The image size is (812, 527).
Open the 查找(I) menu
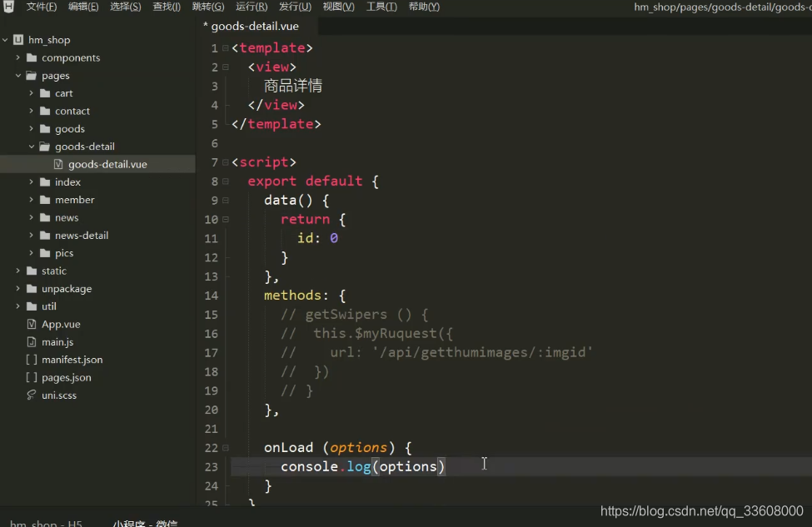coord(167,7)
